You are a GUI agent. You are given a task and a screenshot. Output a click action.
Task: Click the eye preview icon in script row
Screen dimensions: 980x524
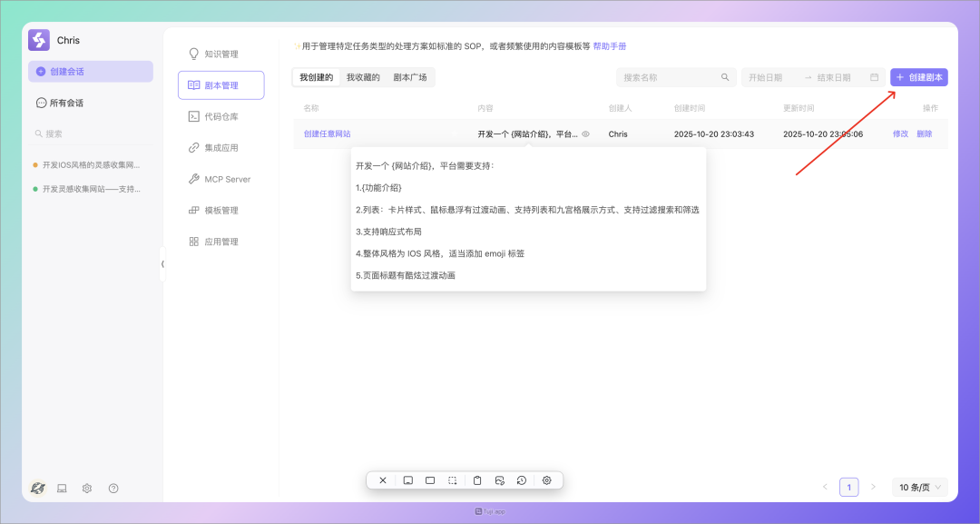pos(585,133)
